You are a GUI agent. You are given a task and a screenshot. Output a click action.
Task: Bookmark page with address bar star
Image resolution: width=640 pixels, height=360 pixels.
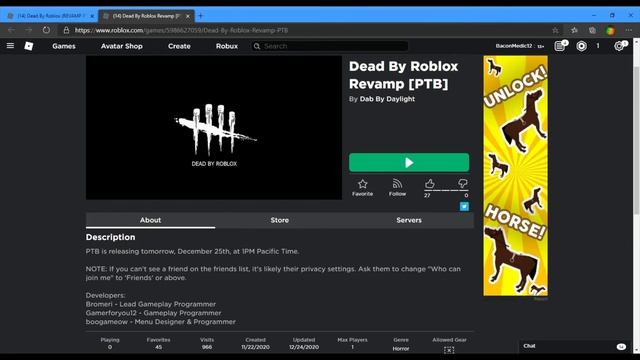555,30
